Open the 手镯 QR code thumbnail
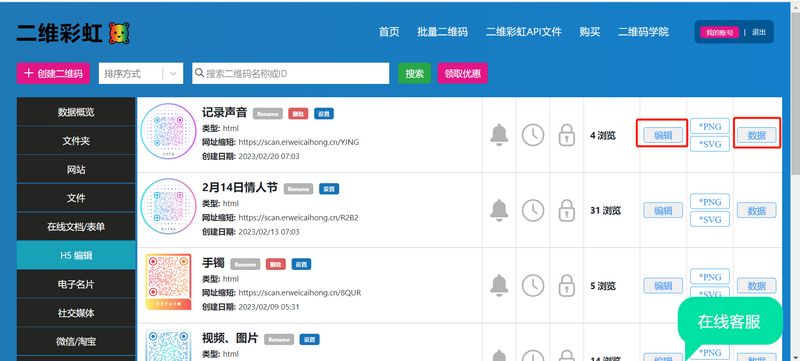 [168, 282]
